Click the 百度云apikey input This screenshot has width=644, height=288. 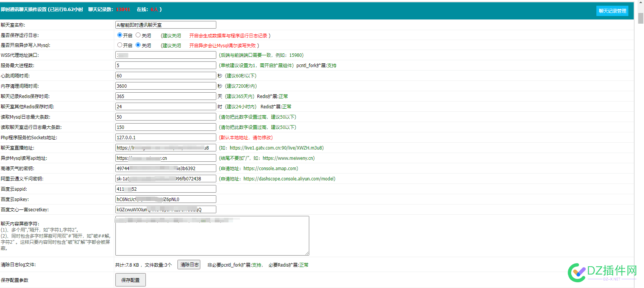pos(166,199)
